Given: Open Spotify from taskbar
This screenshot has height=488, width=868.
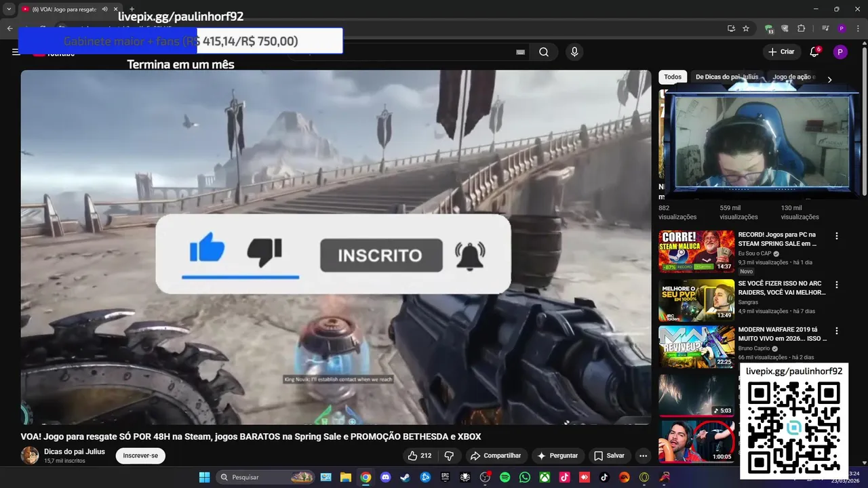Looking at the screenshot, I should 505,477.
